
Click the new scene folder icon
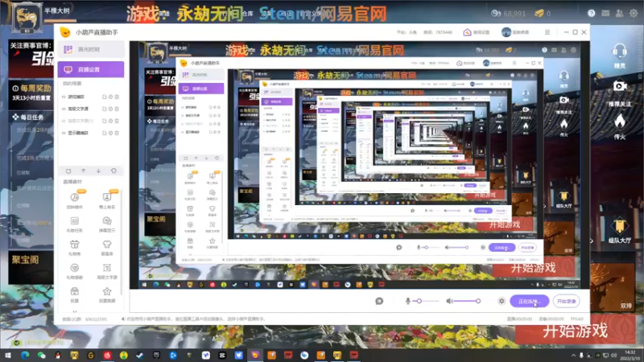point(68,171)
